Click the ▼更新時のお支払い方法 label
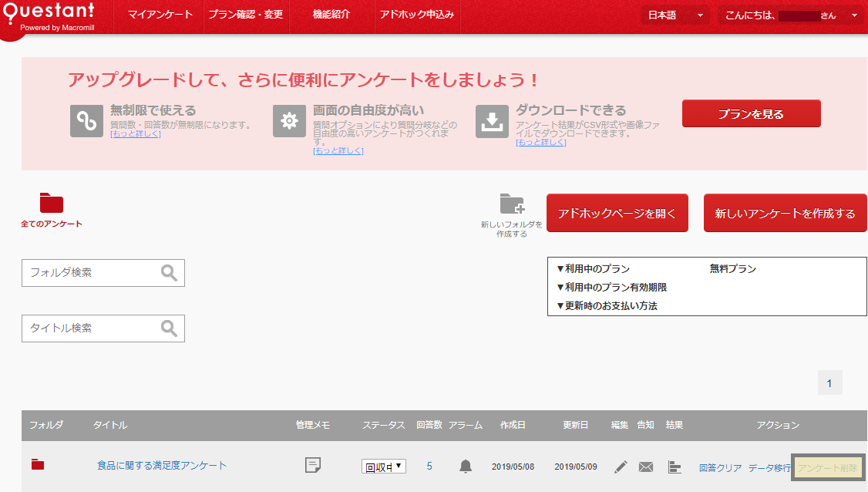This screenshot has height=492, width=868. tap(607, 306)
